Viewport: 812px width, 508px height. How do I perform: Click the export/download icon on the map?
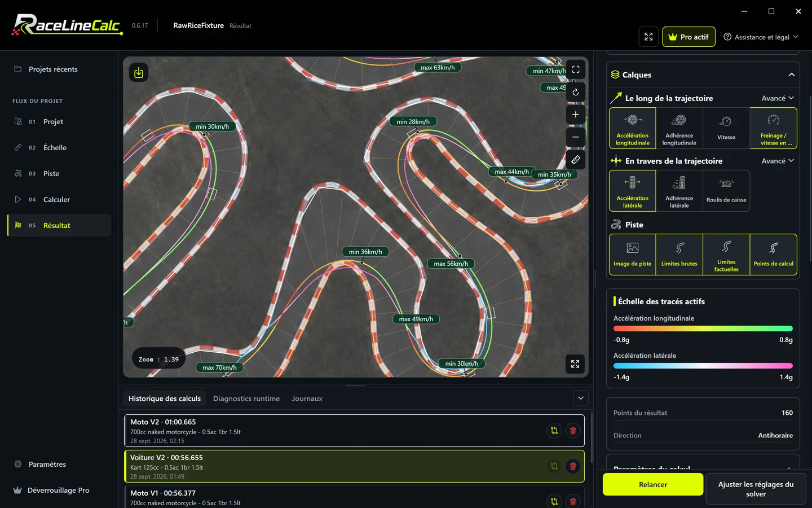coord(139,72)
